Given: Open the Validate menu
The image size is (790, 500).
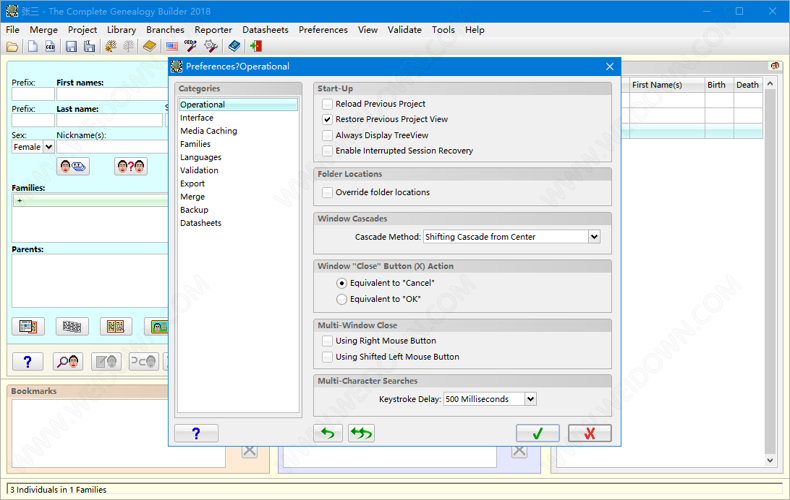Looking at the screenshot, I should click(x=404, y=30).
